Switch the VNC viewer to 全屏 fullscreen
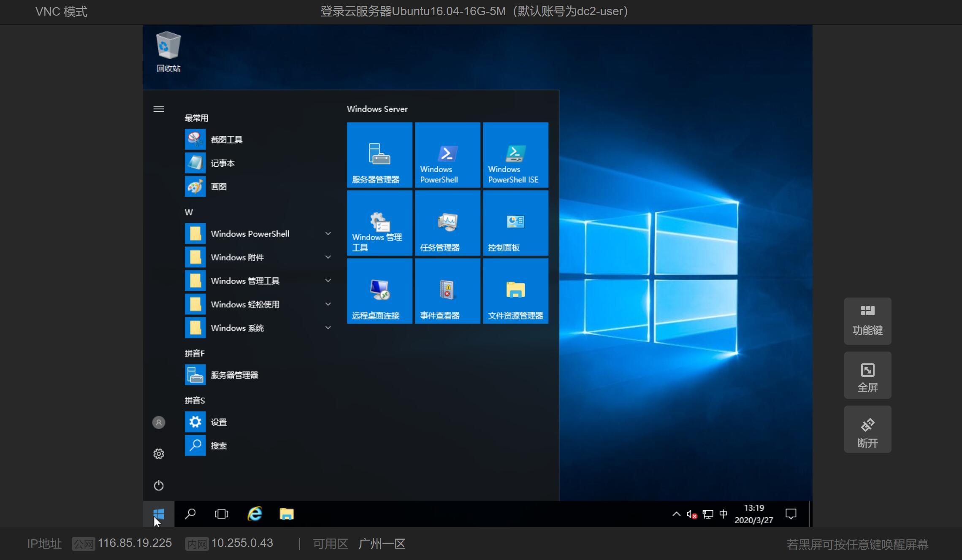This screenshot has width=962, height=560. (x=867, y=375)
